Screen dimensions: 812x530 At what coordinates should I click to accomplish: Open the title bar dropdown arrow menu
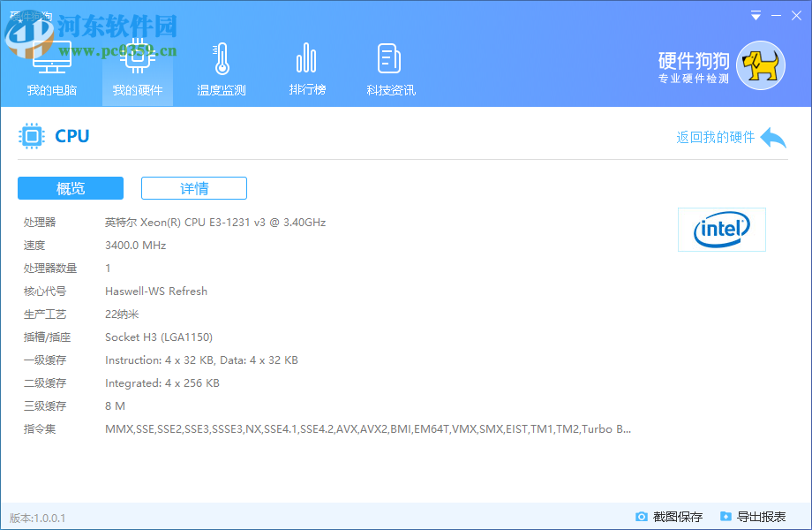(756, 15)
